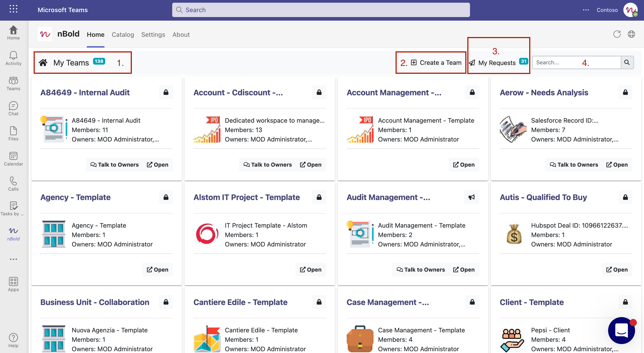Screen dimensions: 644x353
Task: Open the top bar ellipsis menu near Contoso
Action: [586, 10]
